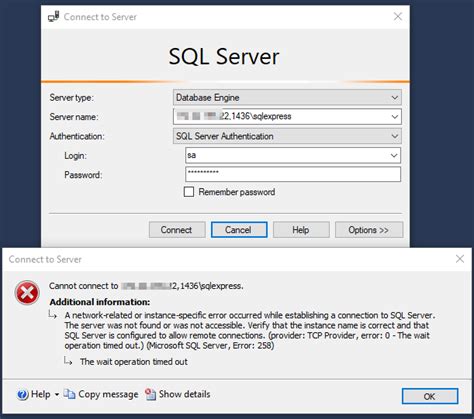The width and height of the screenshot is (474, 419).
Task: Open the Help dropdown arrow in error dialog
Action: click(57, 395)
